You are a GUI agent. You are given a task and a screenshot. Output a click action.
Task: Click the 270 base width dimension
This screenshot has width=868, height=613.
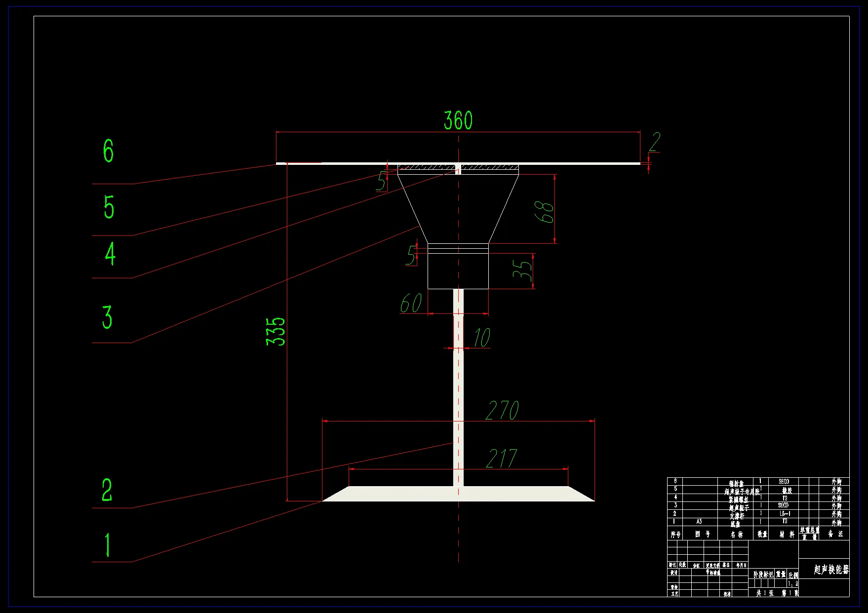click(x=502, y=411)
